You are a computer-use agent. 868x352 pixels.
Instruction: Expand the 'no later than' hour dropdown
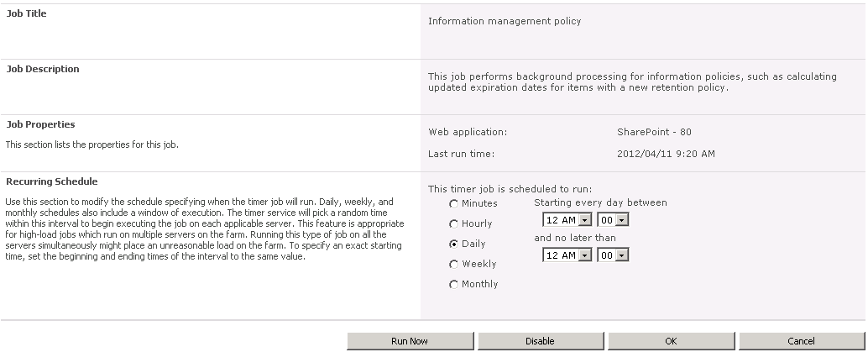(x=567, y=255)
